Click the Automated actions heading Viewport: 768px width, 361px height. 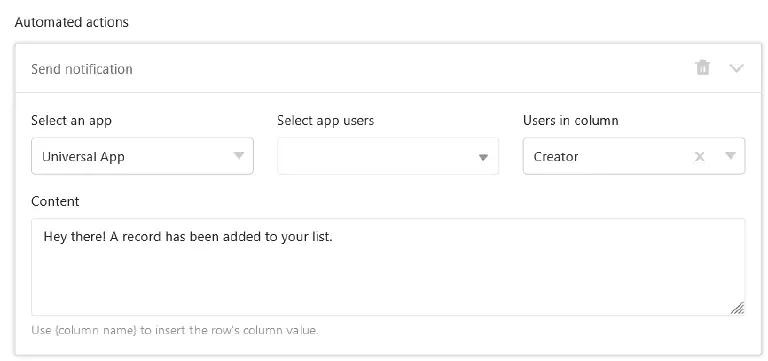point(72,23)
